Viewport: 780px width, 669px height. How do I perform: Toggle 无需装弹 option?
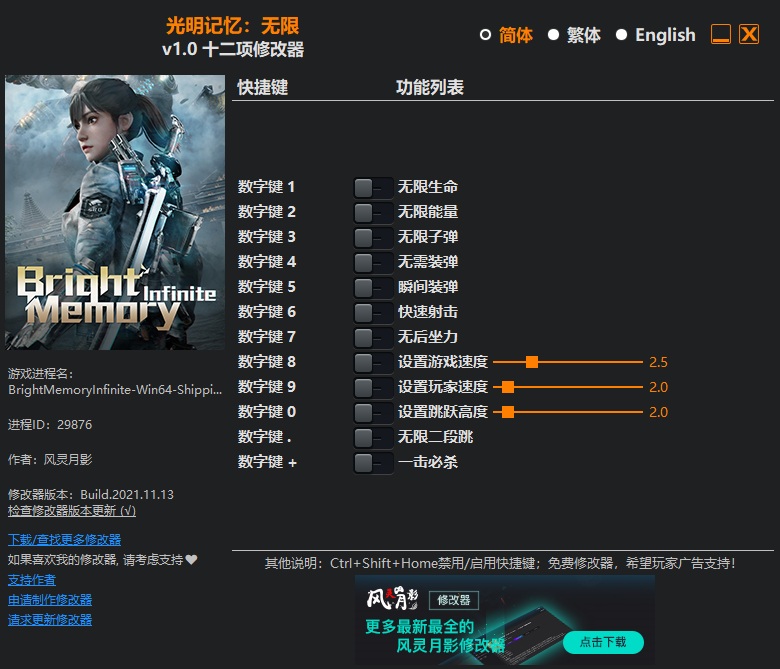click(x=373, y=263)
